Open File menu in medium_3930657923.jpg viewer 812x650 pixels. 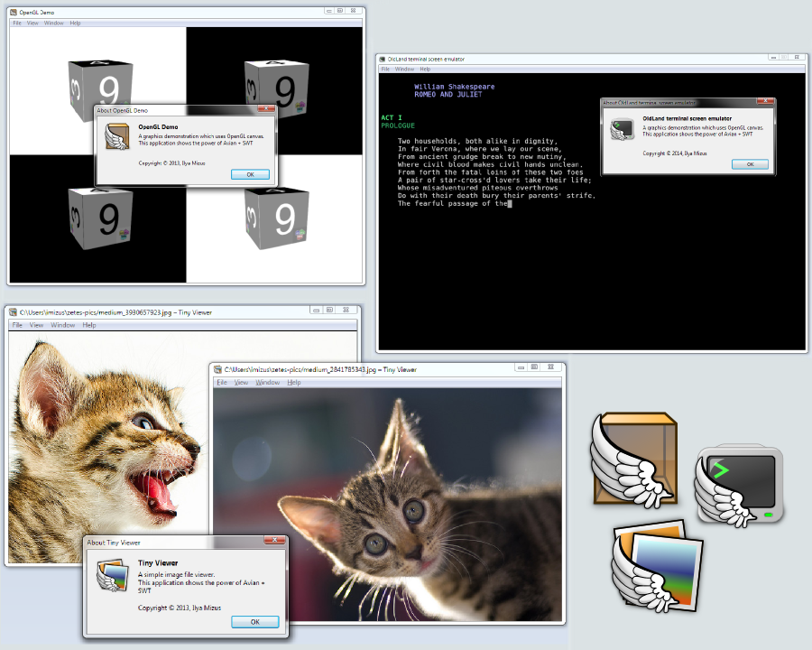[17, 325]
